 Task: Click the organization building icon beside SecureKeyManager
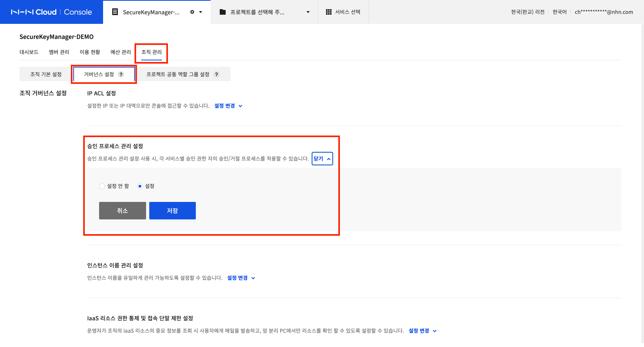coord(115,12)
